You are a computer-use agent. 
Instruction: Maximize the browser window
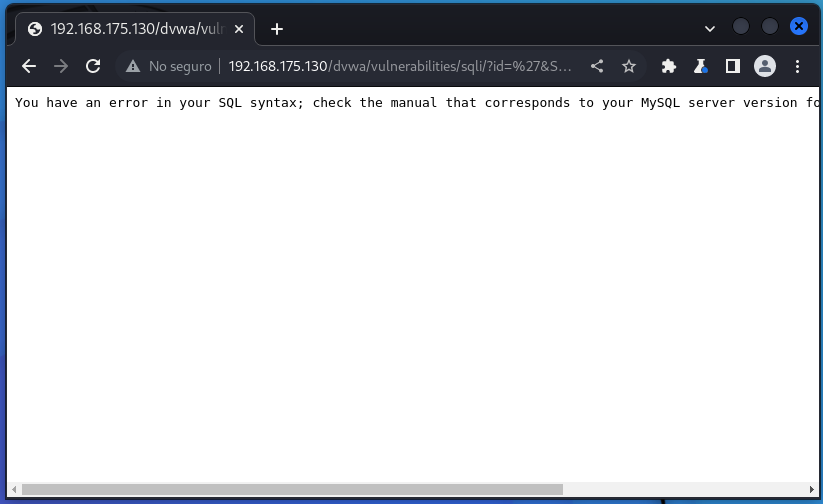[769, 26]
